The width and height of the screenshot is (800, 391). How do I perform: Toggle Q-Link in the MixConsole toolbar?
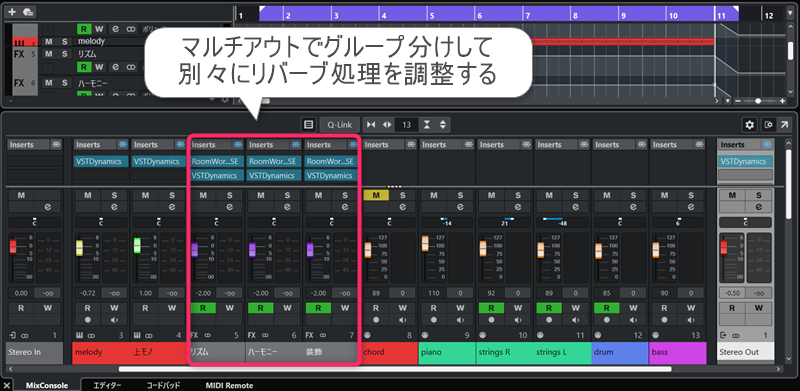[x=339, y=125]
